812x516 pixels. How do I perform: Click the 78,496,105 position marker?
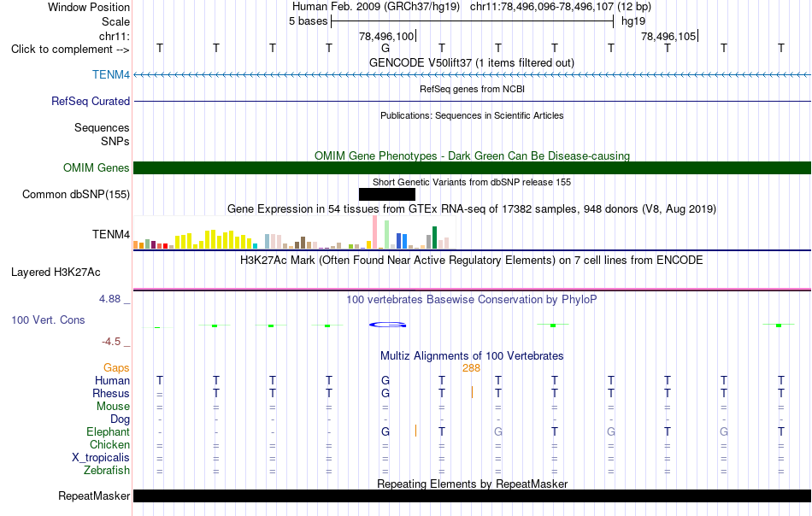[x=669, y=36]
